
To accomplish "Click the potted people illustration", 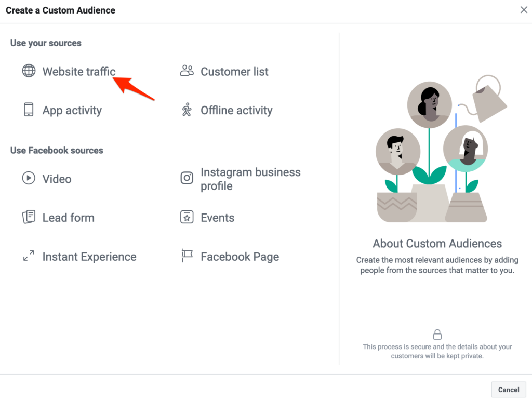I will [437, 151].
